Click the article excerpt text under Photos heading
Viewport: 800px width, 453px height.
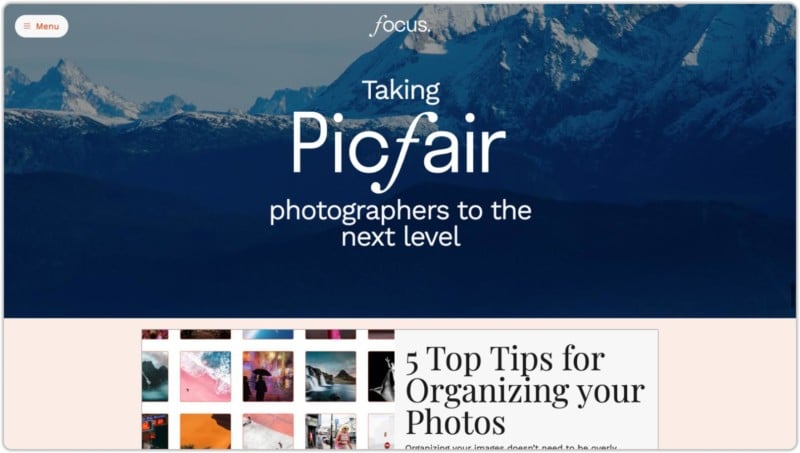coord(511,447)
